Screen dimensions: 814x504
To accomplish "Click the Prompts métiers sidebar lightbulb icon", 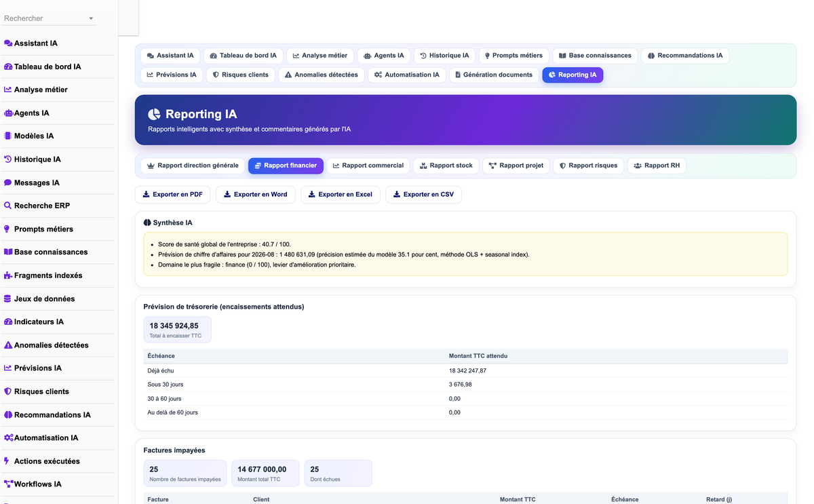I will click(7, 229).
